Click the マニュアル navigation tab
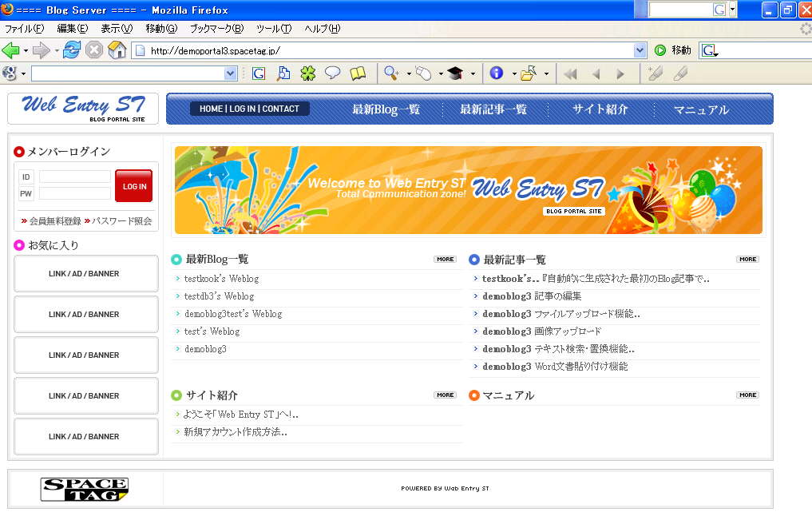The image size is (812, 512). point(701,110)
